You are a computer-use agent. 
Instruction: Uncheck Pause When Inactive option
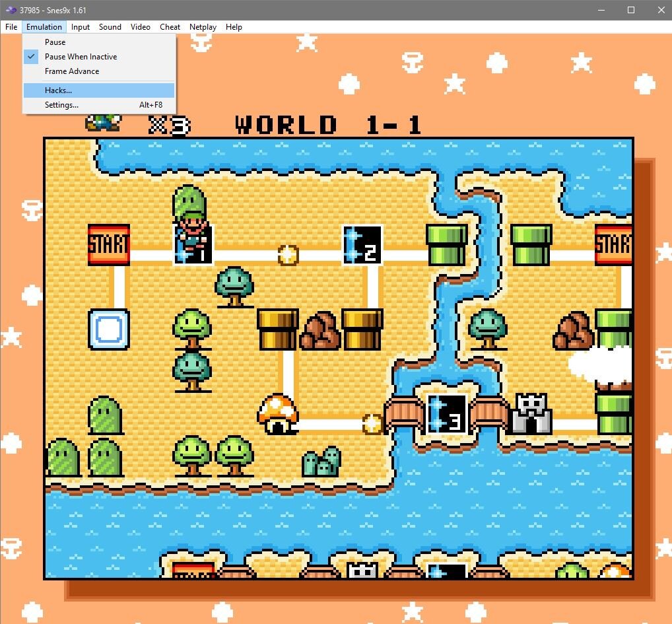point(81,57)
